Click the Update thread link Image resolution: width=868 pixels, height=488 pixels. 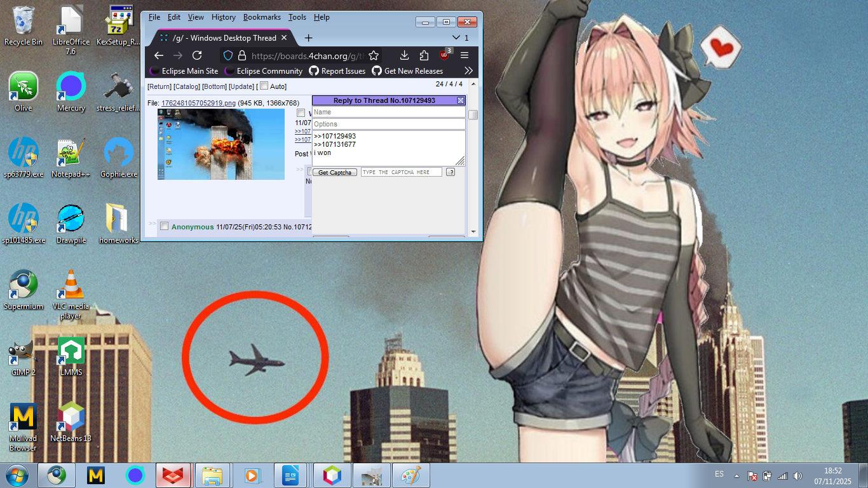tap(241, 86)
